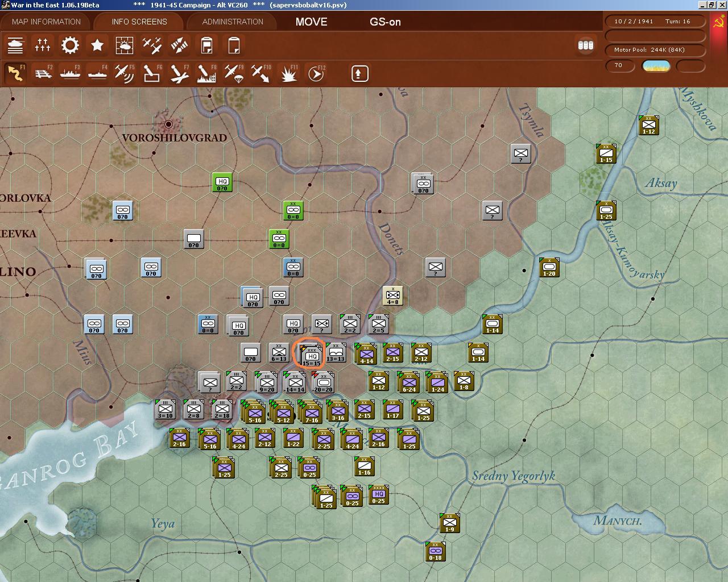Select the Soviet 1-15 unit counter
The image size is (728, 582).
[x=606, y=153]
